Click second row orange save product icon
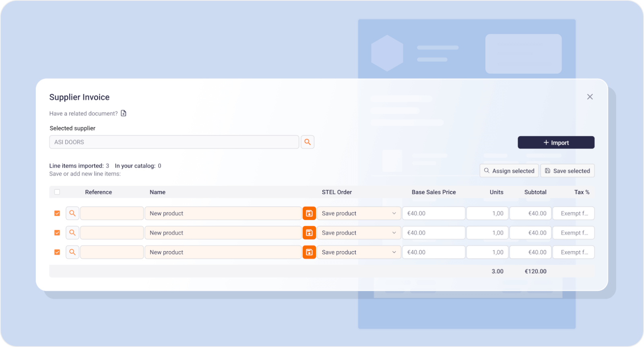 coord(309,233)
